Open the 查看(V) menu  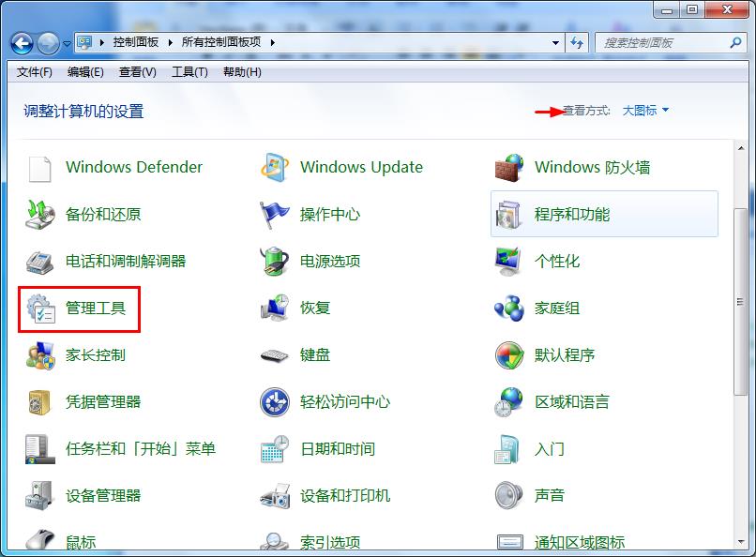tap(137, 72)
